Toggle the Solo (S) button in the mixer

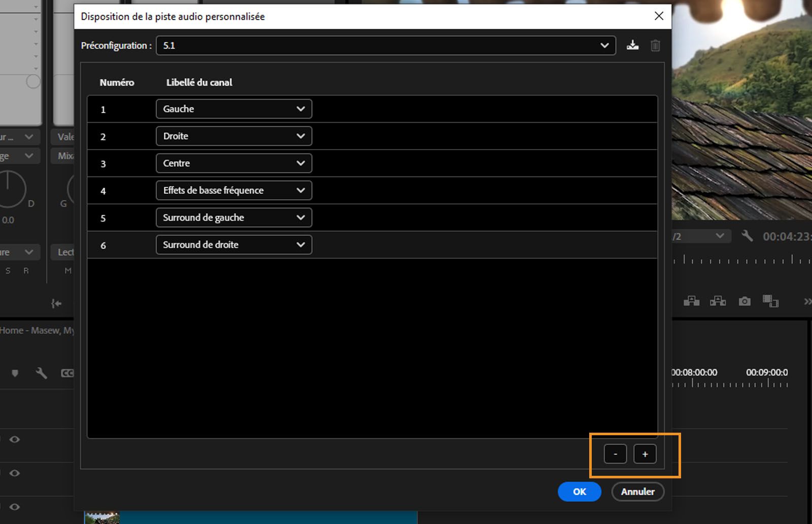[8, 271]
